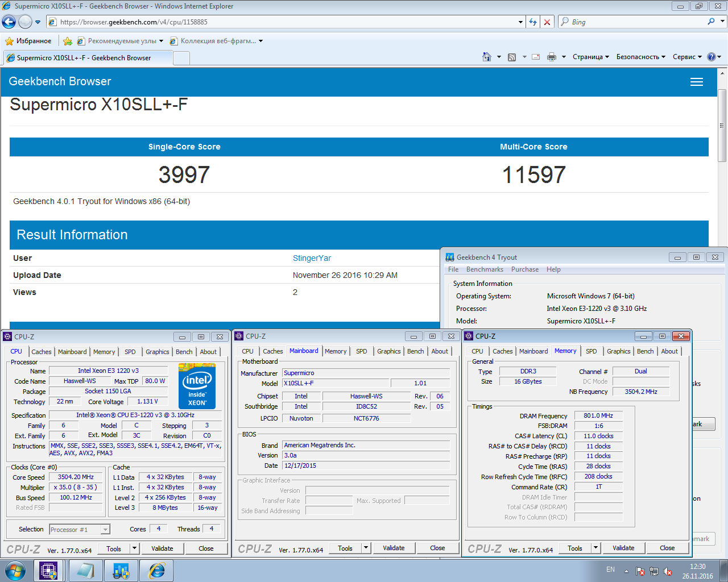Viewport: 728px width, 582px height.
Task: Open Memory tab in middle CPU-Z window
Action: 336,351
